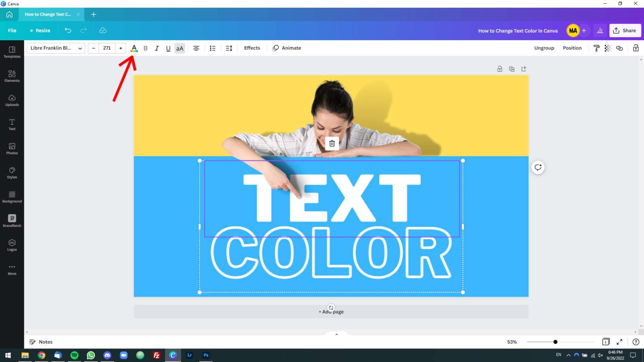This screenshot has height=362, width=644.
Task: Open the Background sidebar panel
Action: [x=12, y=197]
